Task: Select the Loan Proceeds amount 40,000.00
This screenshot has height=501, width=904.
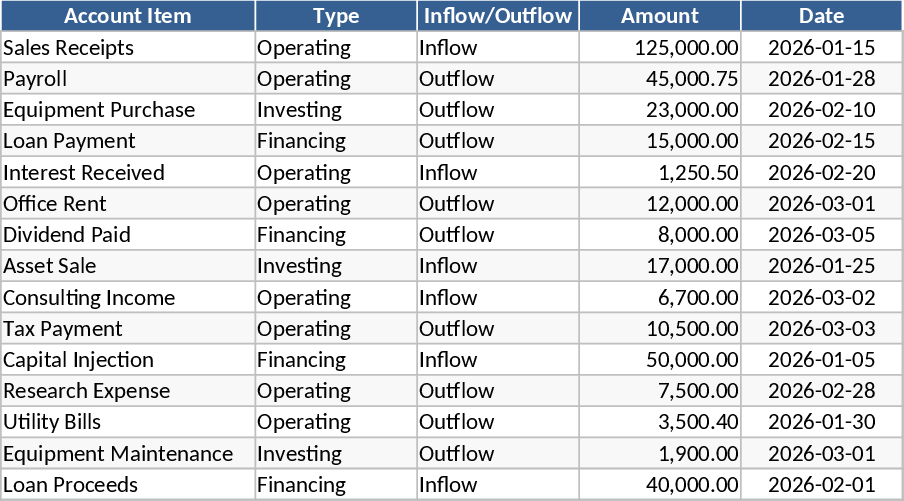Action: click(686, 485)
